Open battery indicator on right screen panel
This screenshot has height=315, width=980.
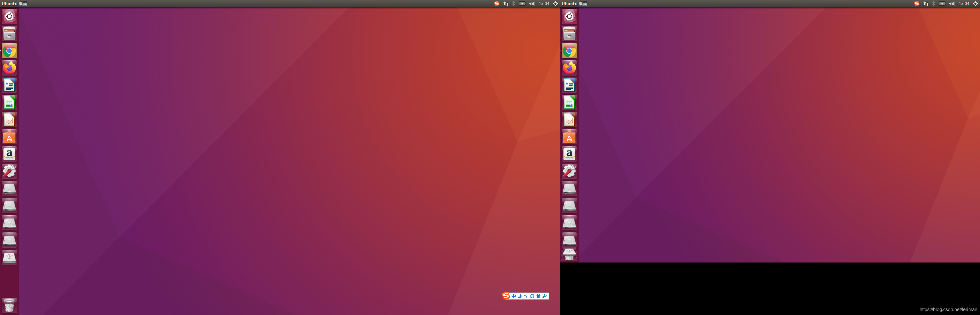click(x=942, y=3)
